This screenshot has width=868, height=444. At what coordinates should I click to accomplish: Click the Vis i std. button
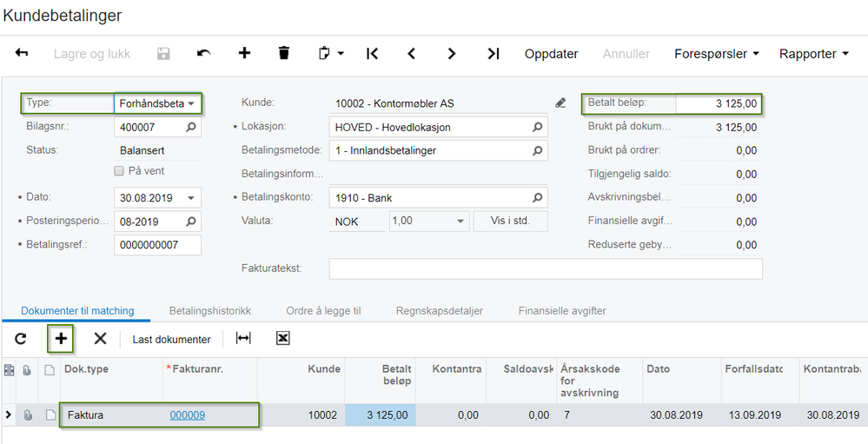(x=510, y=222)
